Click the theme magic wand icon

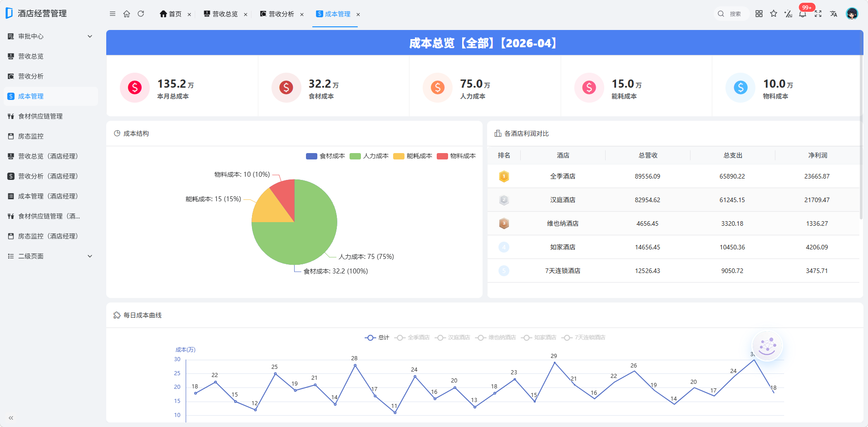[x=788, y=14]
